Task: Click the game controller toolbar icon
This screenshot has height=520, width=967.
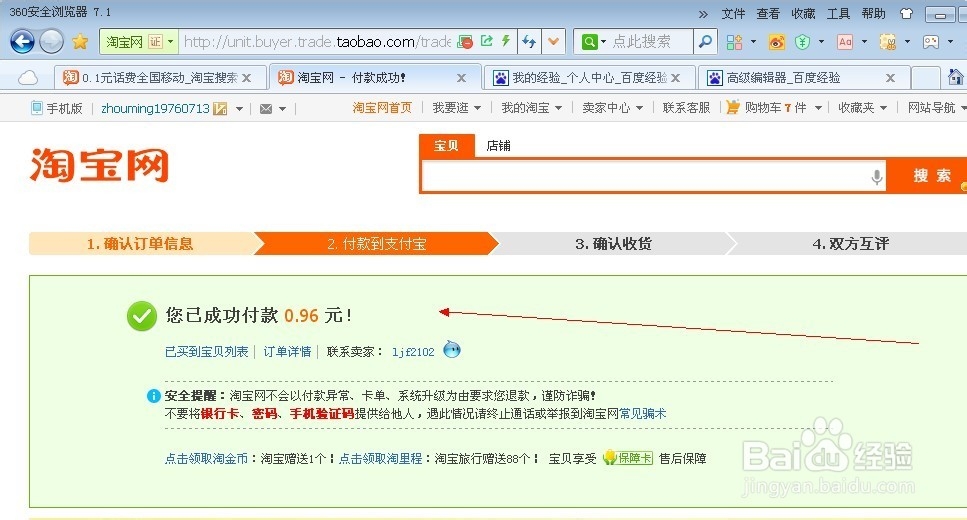Action: coord(931,42)
